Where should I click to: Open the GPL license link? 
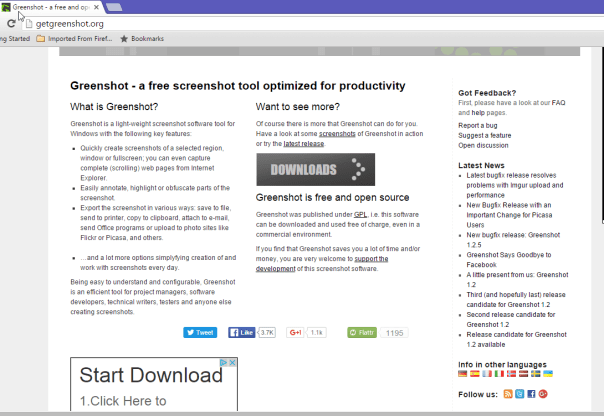(360, 215)
